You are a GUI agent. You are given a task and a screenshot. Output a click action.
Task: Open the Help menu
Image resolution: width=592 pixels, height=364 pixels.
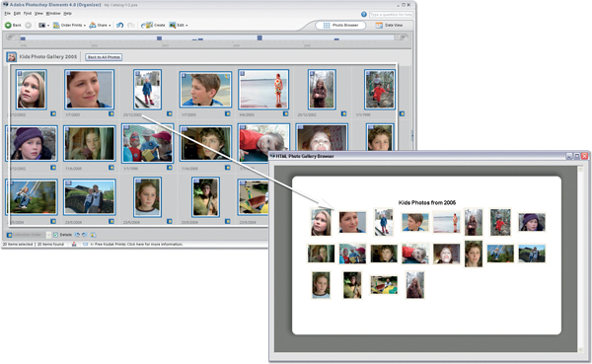click(x=67, y=14)
